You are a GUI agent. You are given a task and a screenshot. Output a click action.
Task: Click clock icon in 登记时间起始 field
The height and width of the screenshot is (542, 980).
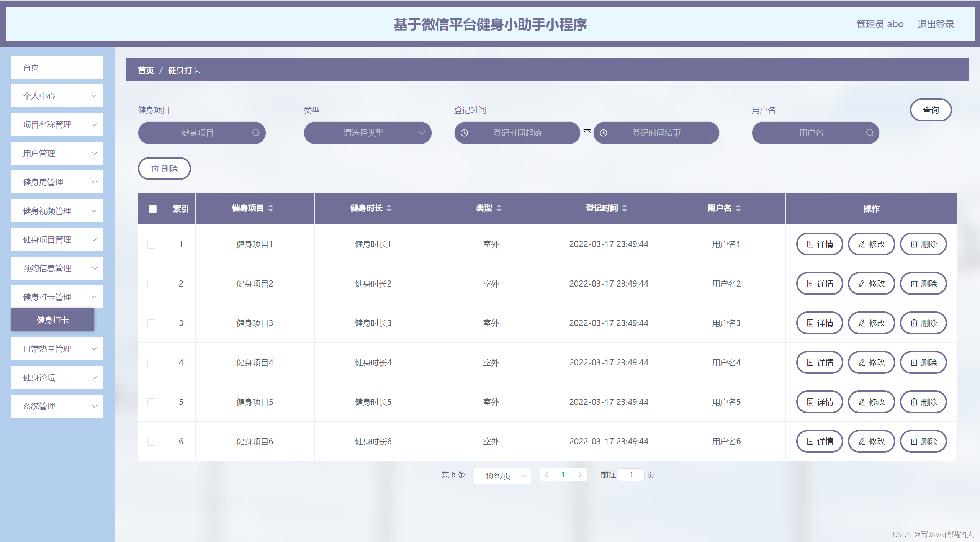pos(464,133)
